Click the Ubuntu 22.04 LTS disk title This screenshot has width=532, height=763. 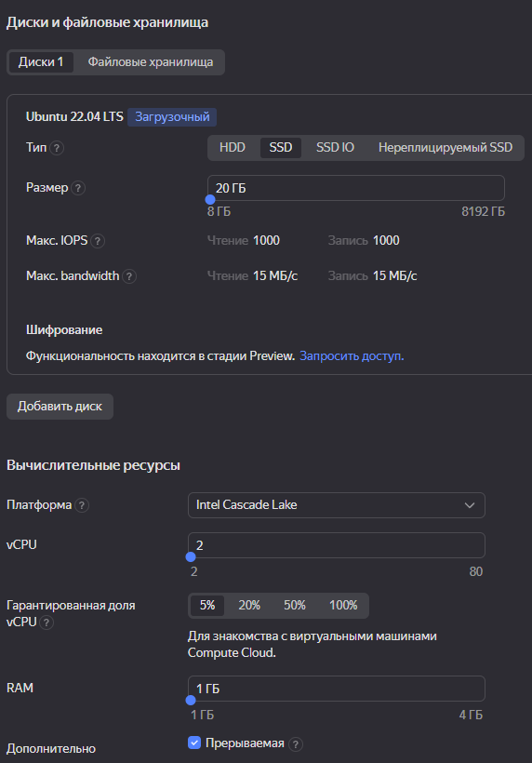pyautogui.click(x=74, y=117)
